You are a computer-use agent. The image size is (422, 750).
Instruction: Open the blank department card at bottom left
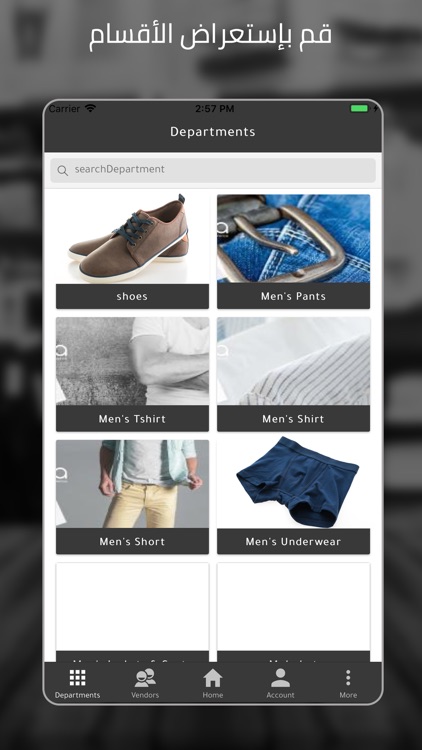[132, 612]
